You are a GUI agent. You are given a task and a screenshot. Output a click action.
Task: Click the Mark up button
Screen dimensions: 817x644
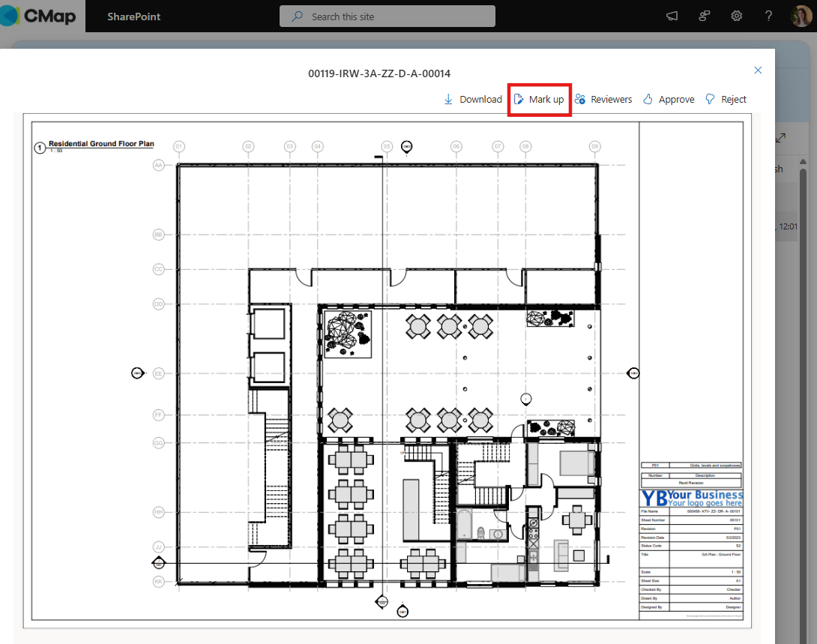coord(539,99)
